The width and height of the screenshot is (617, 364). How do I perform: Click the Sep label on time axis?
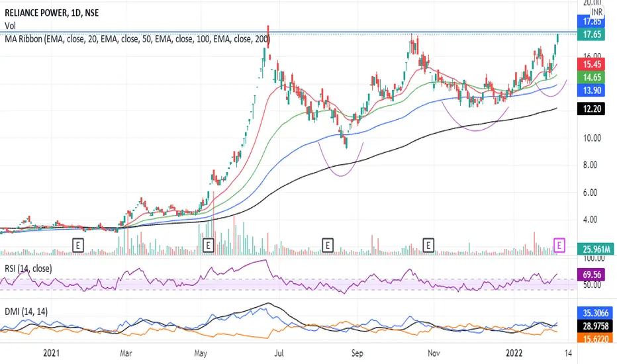357,353
